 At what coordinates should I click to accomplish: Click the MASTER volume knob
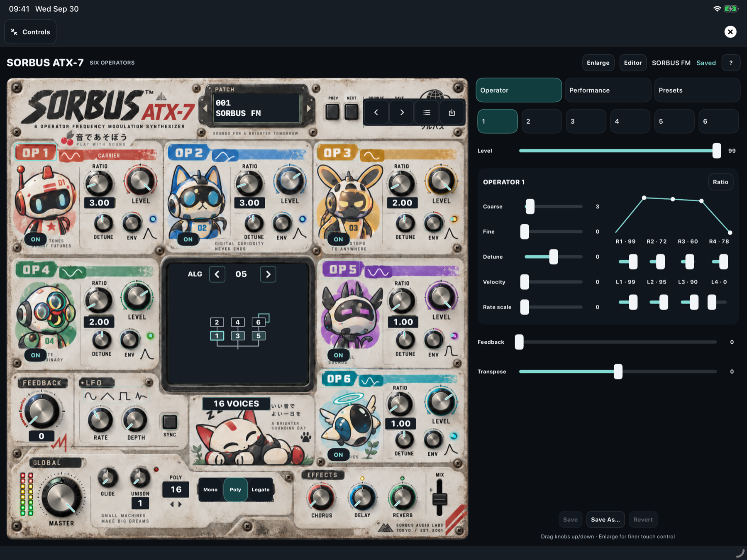click(61, 497)
